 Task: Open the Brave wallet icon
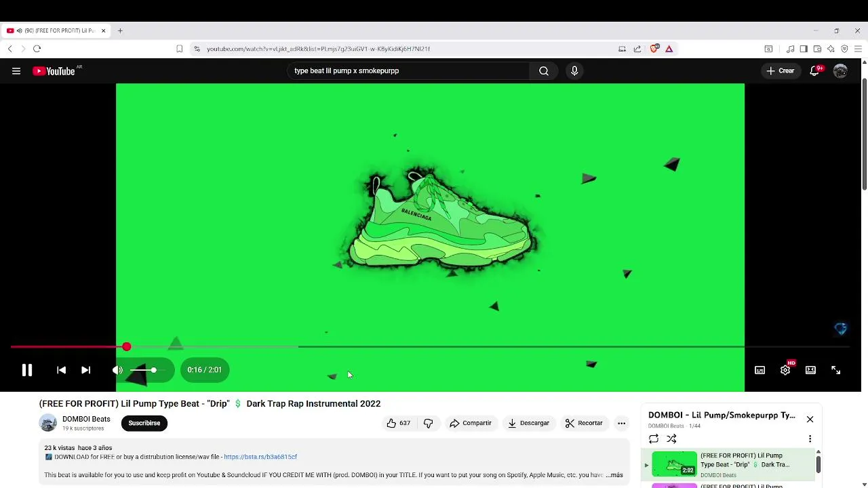[x=817, y=49]
